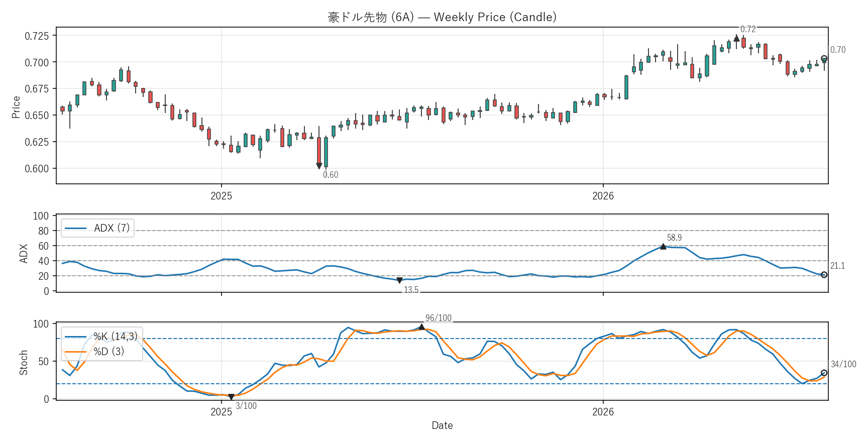
Task: Click the ADX peak triangle marker at 58.9
Action: (x=663, y=246)
